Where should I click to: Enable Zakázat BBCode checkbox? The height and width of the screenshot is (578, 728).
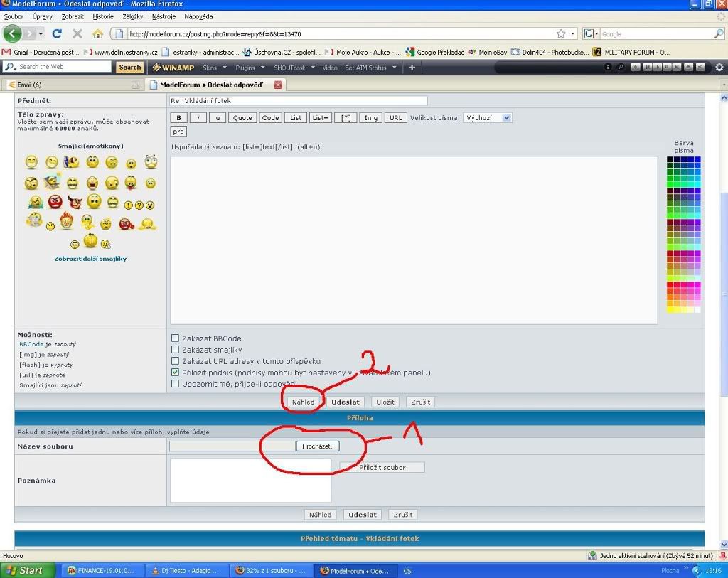point(175,338)
